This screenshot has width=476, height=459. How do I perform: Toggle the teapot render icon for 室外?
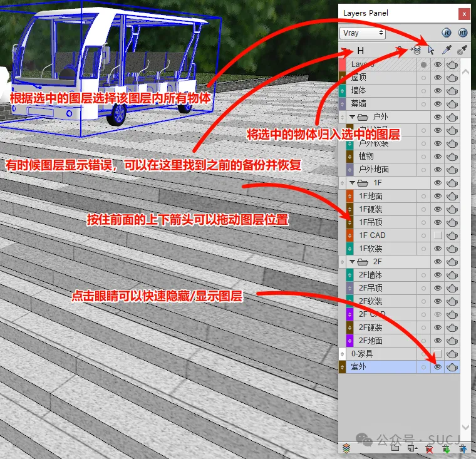(452, 368)
